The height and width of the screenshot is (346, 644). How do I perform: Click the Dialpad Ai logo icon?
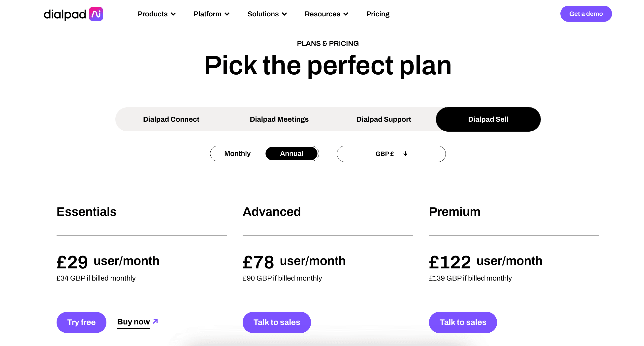[x=96, y=14]
